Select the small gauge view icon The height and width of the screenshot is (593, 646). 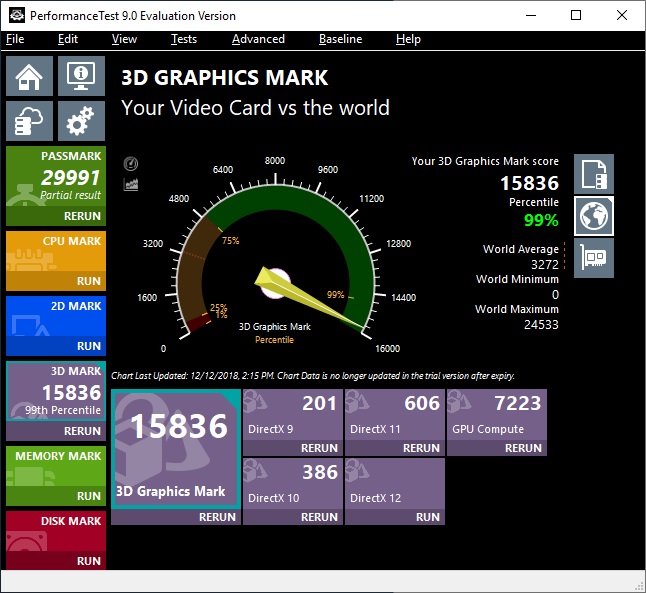pos(131,164)
